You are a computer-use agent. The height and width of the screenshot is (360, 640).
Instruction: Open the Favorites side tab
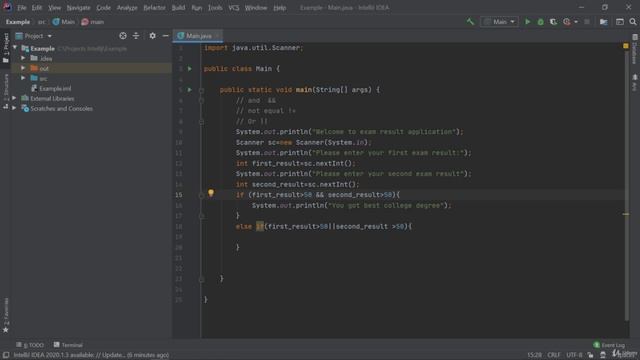point(6,315)
